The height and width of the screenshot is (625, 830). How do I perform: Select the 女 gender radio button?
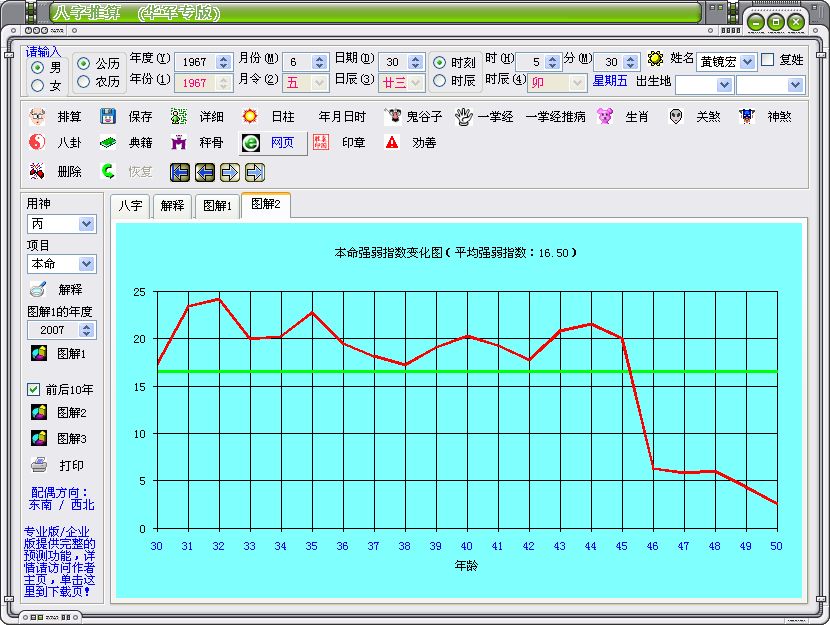pyautogui.click(x=38, y=85)
